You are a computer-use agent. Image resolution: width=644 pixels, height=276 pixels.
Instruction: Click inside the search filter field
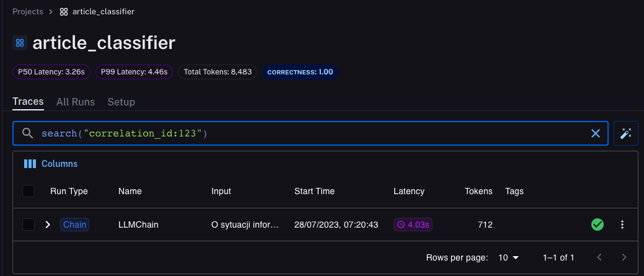point(310,133)
